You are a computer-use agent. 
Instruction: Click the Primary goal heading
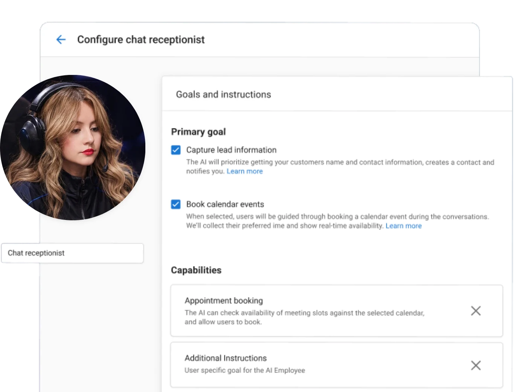tap(198, 132)
